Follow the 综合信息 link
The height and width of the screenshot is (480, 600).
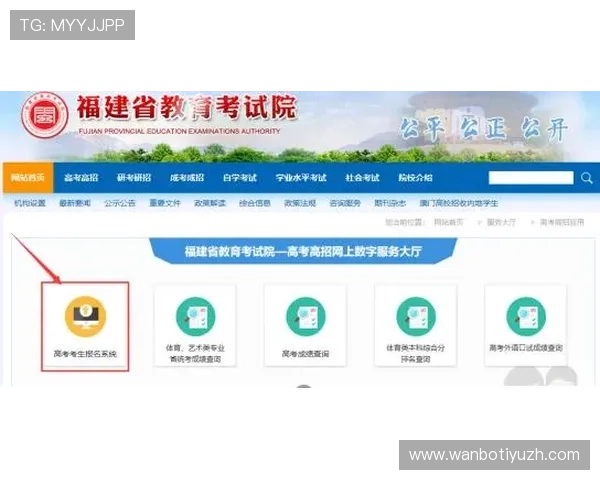pos(255,203)
